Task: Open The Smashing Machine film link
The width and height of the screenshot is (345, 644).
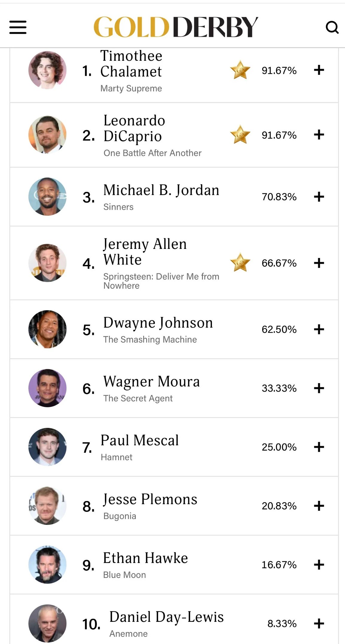Action: pos(150,339)
